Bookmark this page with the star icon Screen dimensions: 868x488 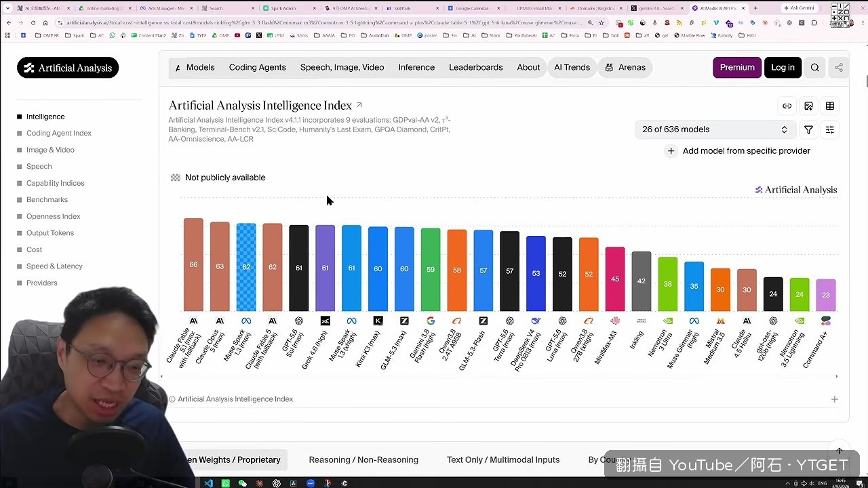[x=601, y=22]
